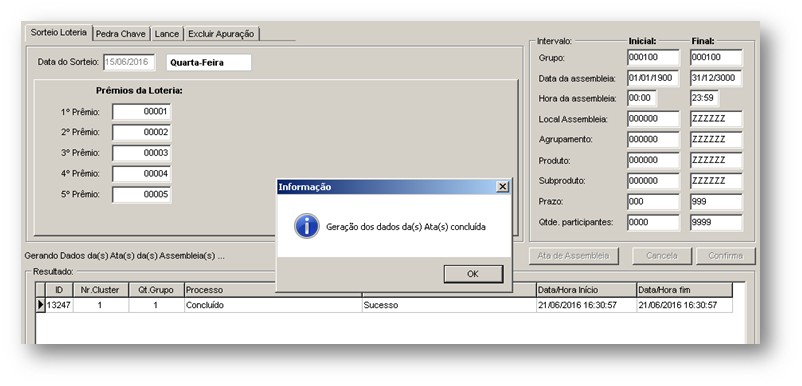This screenshot has height=386, width=802.
Task: Close the Informação dialog with X
Action: (x=503, y=187)
